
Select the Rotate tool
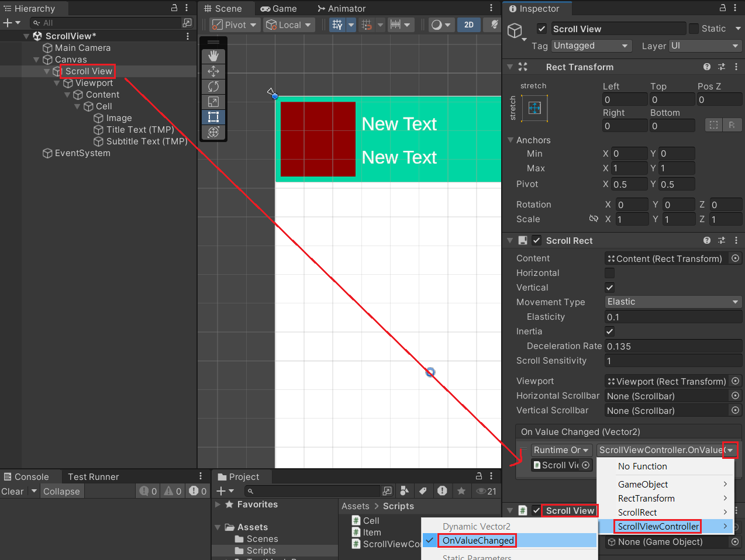tap(213, 87)
